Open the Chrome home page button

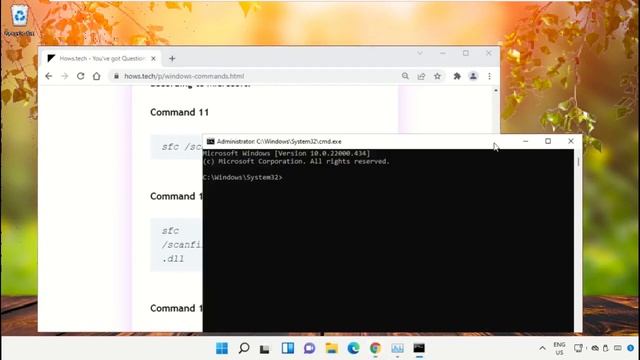pyautogui.click(x=96, y=76)
